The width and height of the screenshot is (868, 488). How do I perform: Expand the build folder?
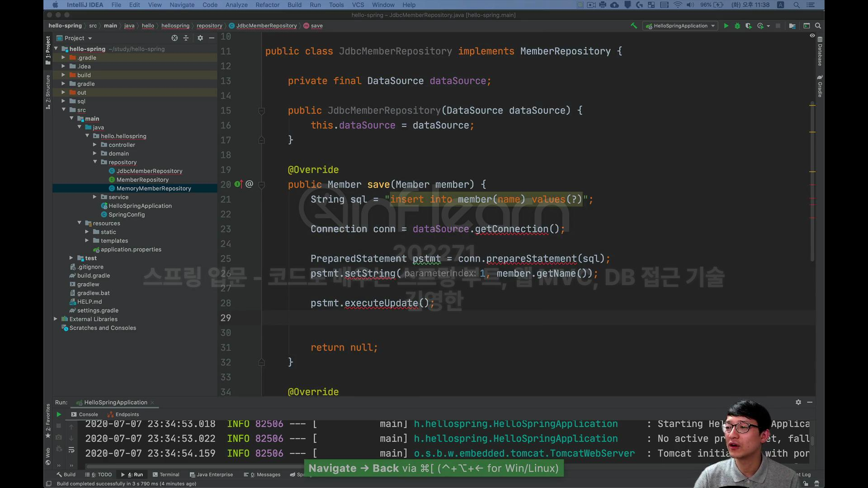[63, 75]
